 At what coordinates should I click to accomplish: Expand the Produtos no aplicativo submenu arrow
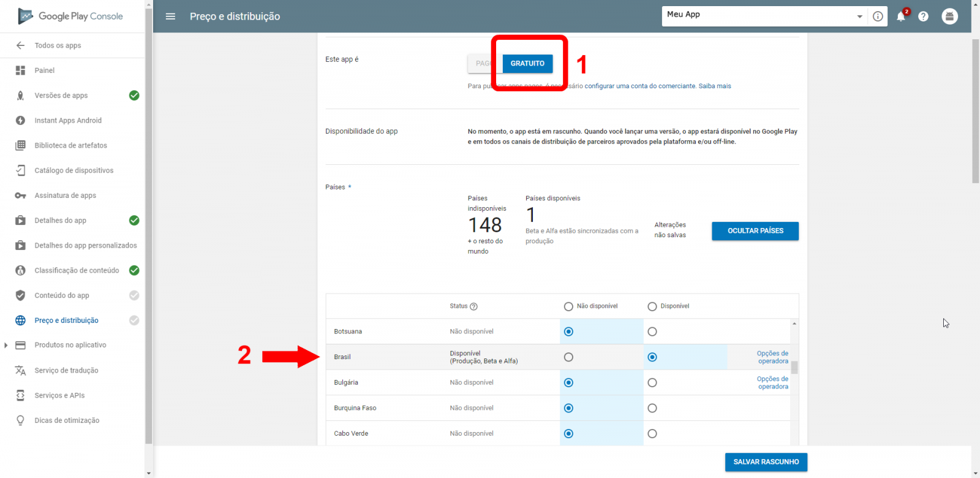point(6,346)
